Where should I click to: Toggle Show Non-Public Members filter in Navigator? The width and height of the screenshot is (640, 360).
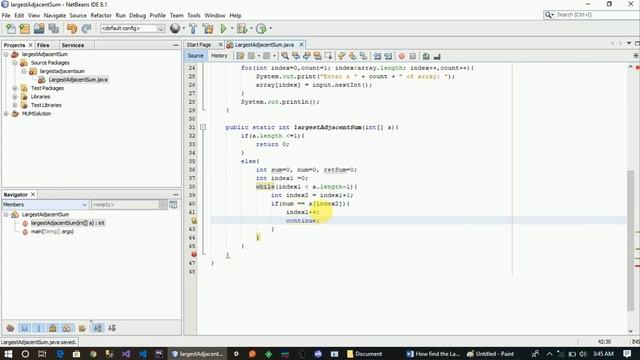coord(53,328)
